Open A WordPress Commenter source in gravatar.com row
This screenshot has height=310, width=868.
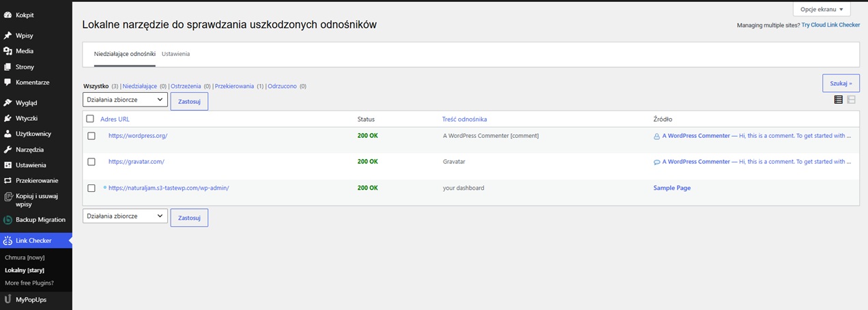[x=696, y=162]
